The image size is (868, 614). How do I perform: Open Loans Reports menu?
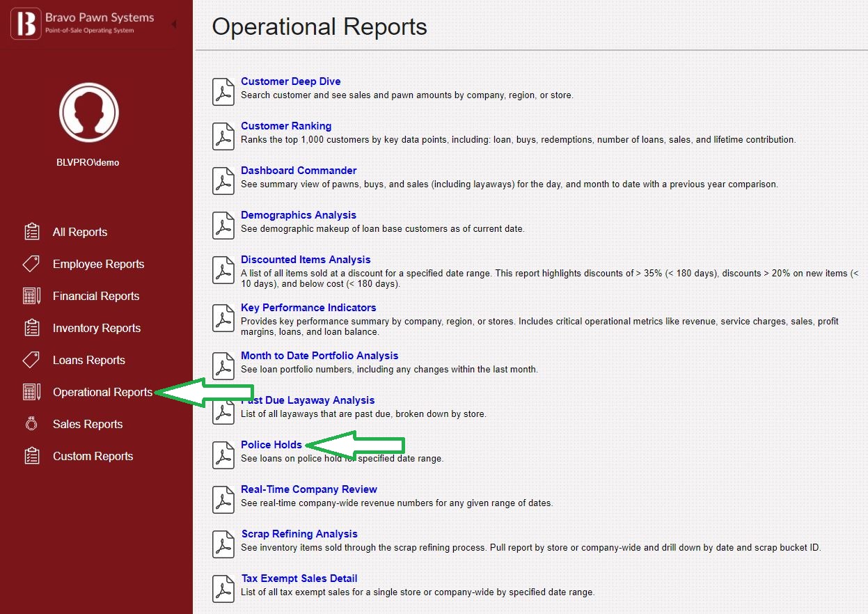89,360
